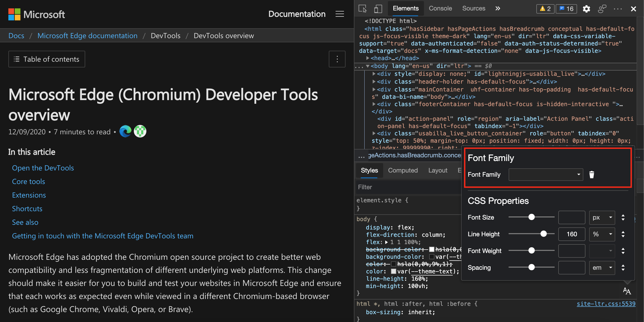
Task: Open the Elements panel tab
Action: 405,8
